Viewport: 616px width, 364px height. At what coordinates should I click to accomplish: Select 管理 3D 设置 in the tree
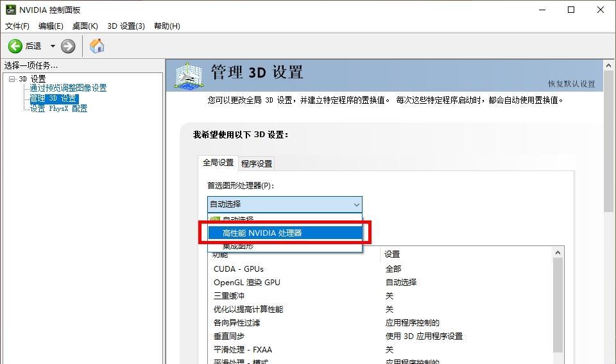point(54,98)
